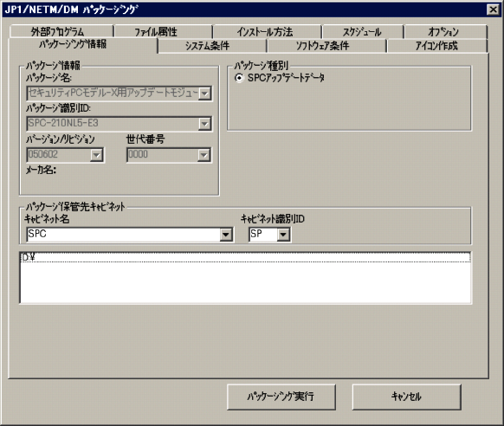Switch to the ファイル属性 tab

click(164, 31)
